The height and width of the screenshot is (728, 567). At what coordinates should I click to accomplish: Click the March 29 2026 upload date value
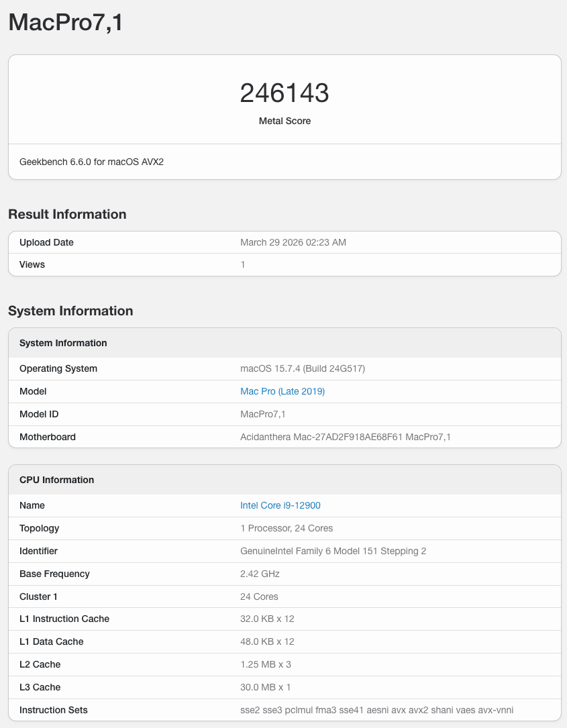[293, 242]
